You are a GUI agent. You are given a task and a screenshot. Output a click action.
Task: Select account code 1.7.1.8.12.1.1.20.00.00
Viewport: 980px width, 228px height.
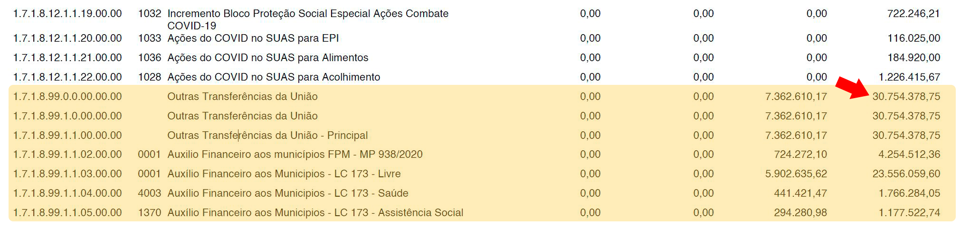click(x=67, y=38)
